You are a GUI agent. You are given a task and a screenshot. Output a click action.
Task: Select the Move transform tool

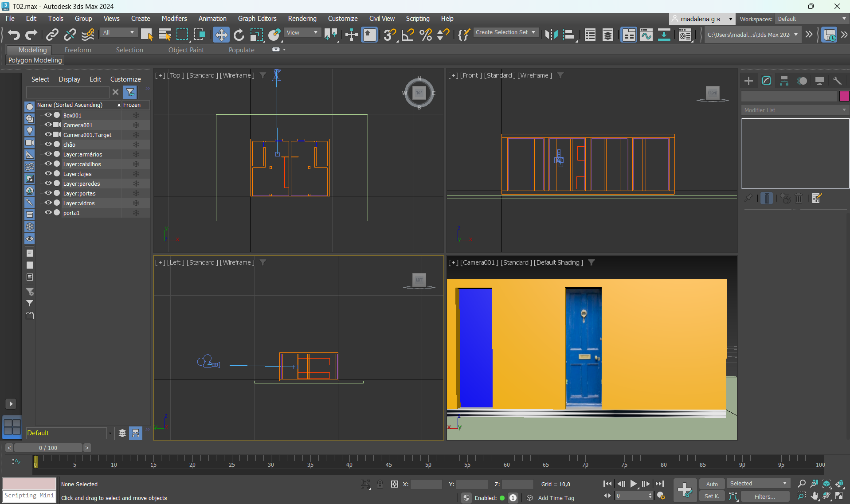221,35
